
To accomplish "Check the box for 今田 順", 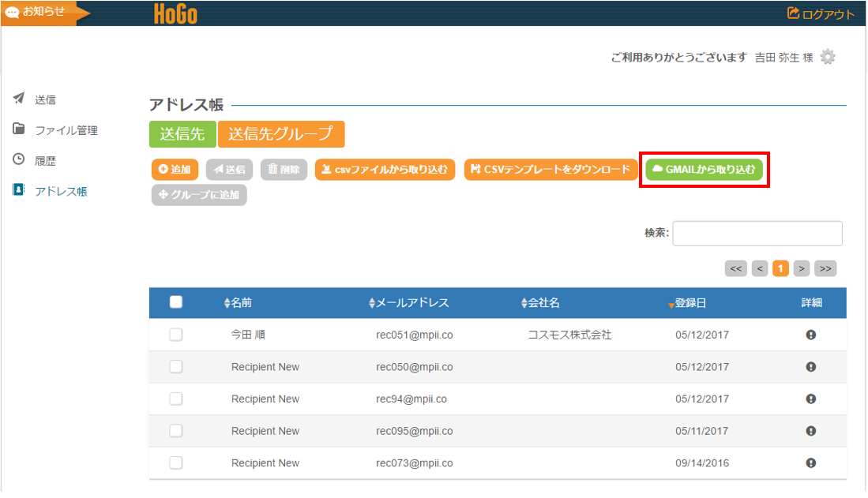I will coord(176,335).
